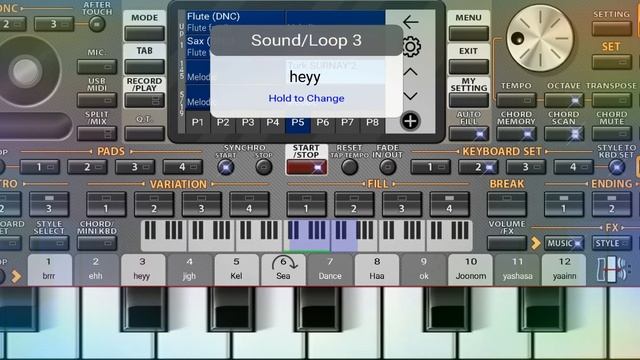This screenshot has width=640, height=360.
Task: Toggle the TEMPO button
Action: point(516,100)
